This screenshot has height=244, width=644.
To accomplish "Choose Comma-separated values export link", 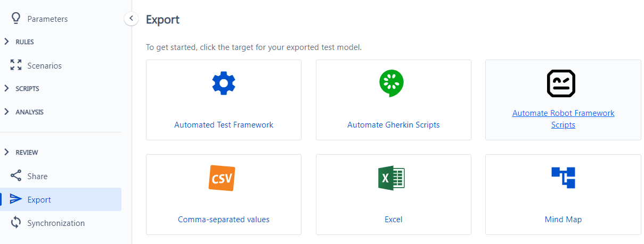I will [x=224, y=219].
